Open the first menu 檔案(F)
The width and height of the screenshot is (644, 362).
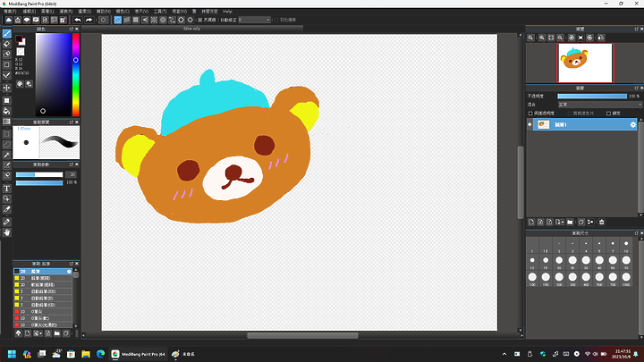click(x=10, y=12)
